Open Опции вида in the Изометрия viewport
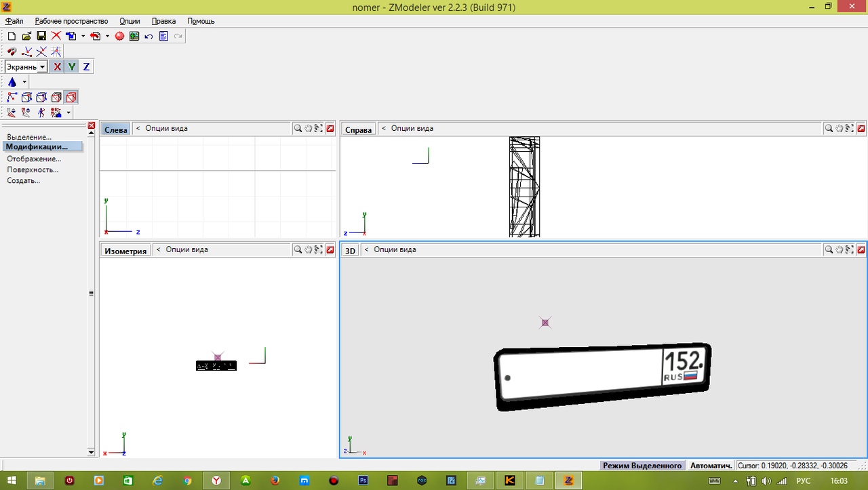This screenshot has height=490, width=868. pyautogui.click(x=186, y=250)
